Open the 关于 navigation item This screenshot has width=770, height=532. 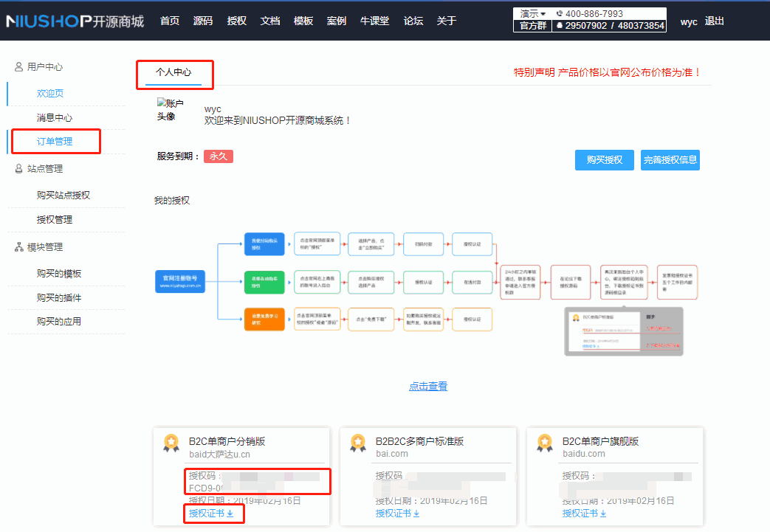(x=447, y=21)
